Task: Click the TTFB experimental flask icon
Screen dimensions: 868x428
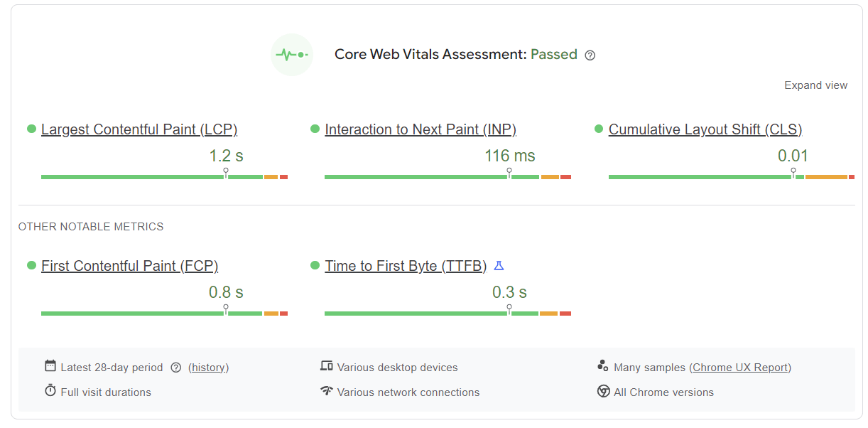Action: 499,265
